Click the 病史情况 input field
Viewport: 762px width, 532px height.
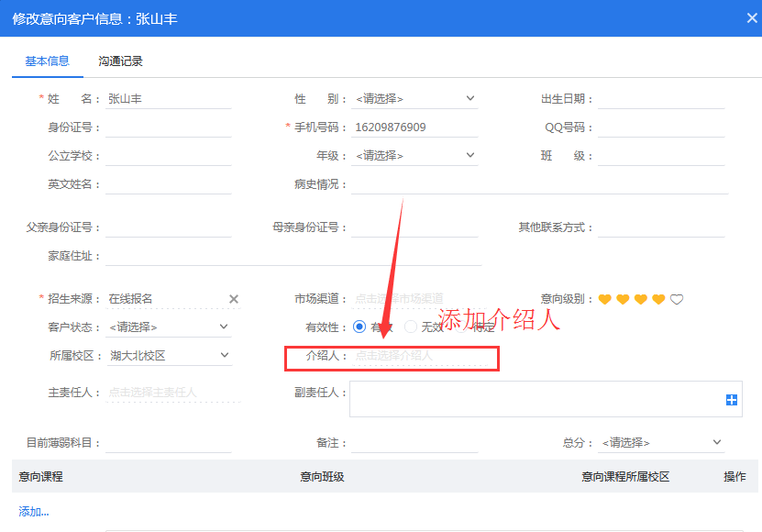click(x=539, y=184)
